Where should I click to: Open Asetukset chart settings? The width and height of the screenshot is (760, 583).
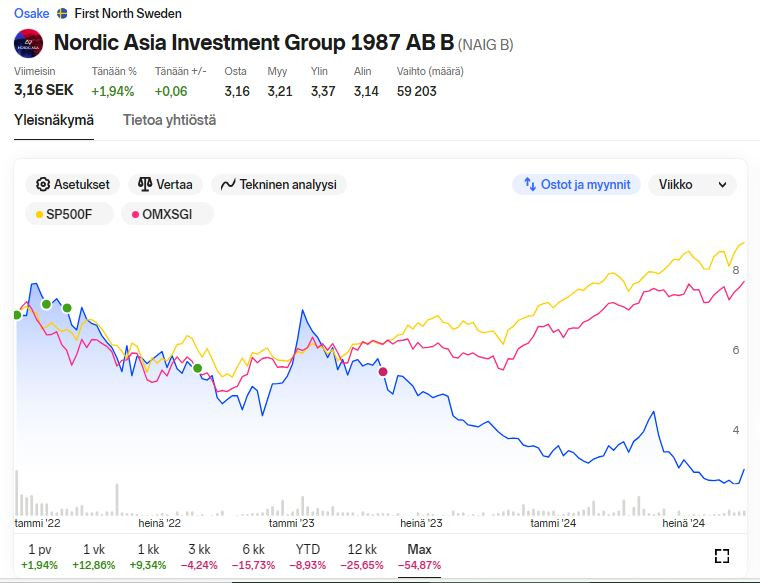(x=72, y=185)
